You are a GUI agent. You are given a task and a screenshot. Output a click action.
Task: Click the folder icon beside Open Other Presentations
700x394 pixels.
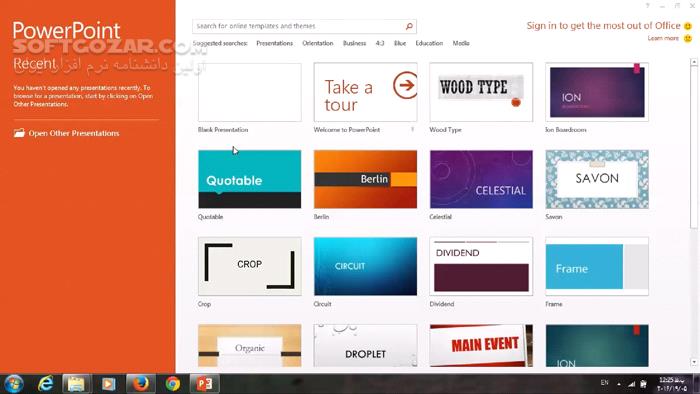pyautogui.click(x=19, y=133)
